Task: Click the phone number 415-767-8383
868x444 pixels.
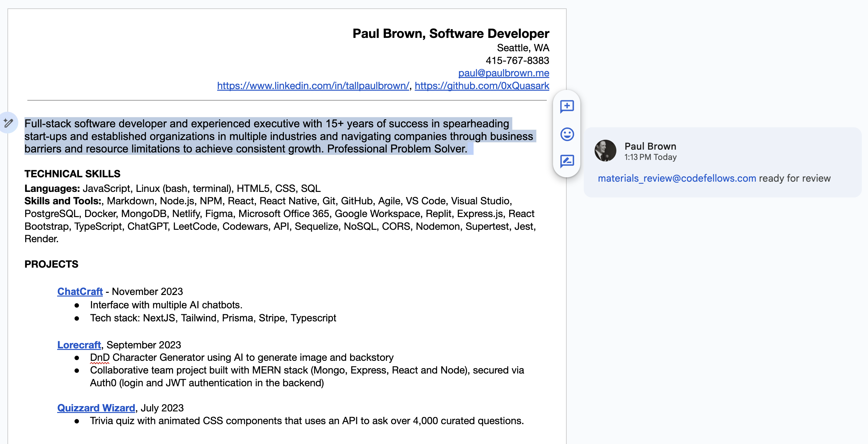Action: tap(517, 61)
